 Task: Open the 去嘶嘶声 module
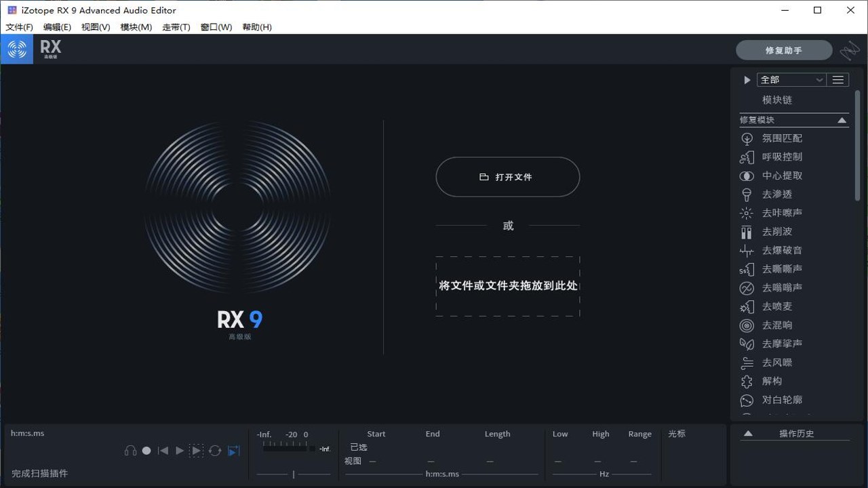pyautogui.click(x=782, y=269)
